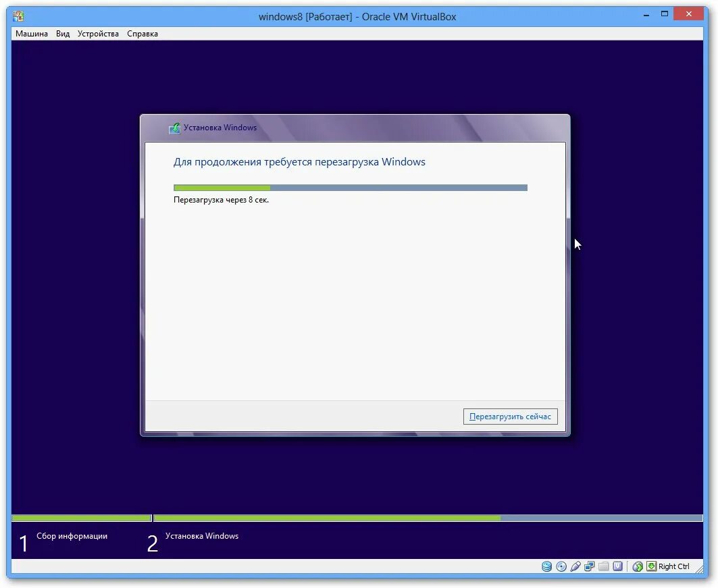Click the heading 'Для продолжения требуется перезагрузка Windows'
The width and height of the screenshot is (718, 588).
299,162
